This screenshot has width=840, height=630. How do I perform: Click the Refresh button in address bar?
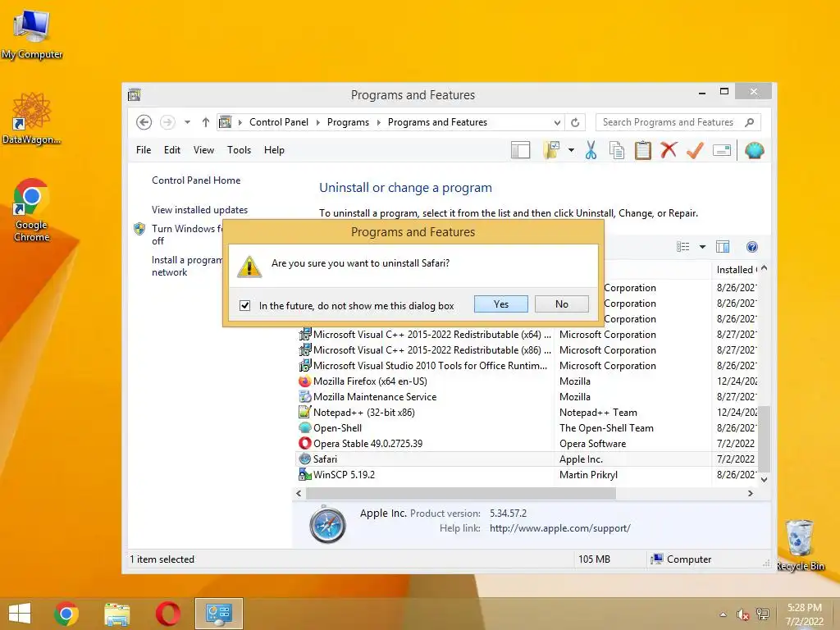coord(575,122)
